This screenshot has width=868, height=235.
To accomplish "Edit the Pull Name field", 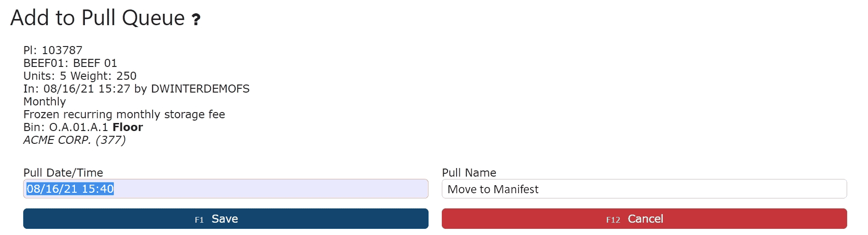I will [644, 189].
